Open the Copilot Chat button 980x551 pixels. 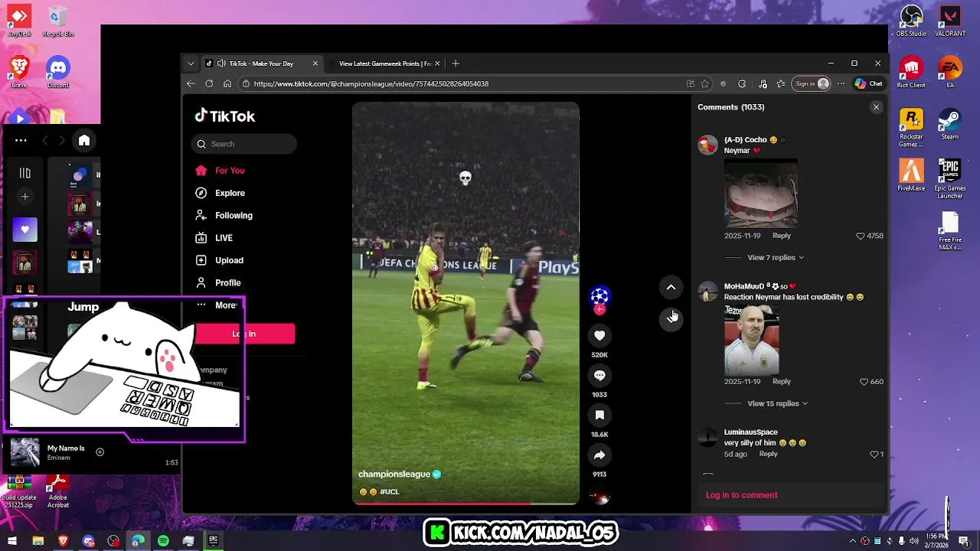(869, 83)
